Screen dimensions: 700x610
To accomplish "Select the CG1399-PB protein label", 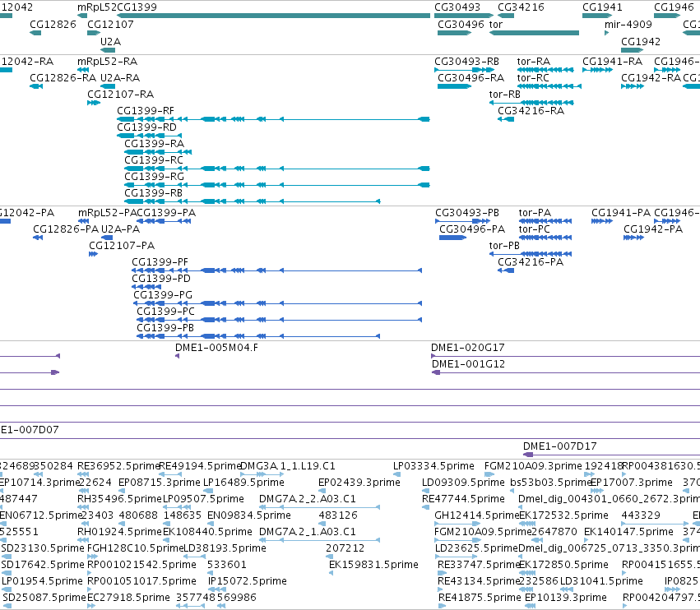I will tap(165, 328).
